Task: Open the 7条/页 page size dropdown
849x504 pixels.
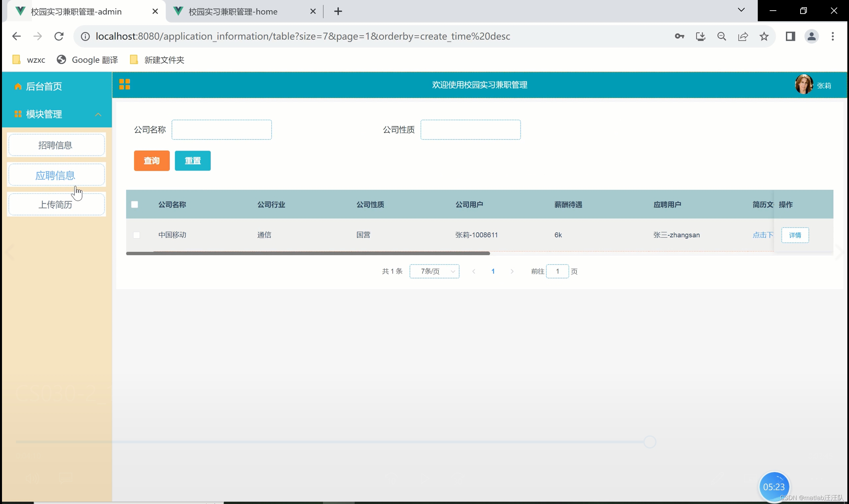Action: coord(434,271)
